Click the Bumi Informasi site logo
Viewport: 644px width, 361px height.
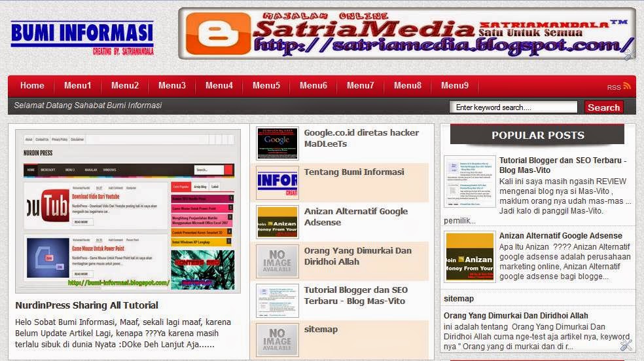pos(82,38)
